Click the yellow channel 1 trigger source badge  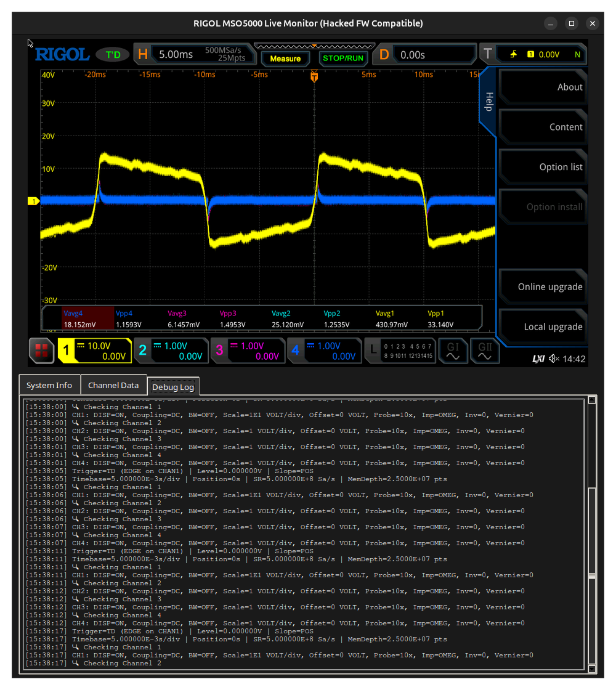(x=530, y=54)
